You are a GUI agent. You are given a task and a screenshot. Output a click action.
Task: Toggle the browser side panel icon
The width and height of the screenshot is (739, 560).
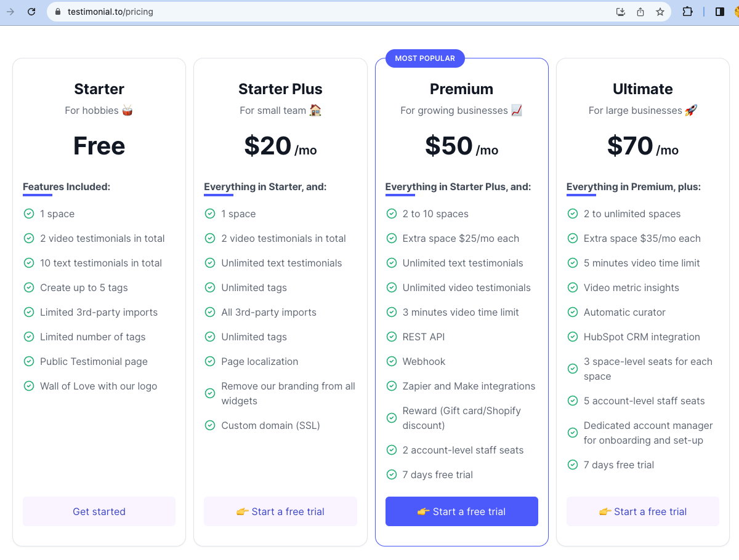719,12
